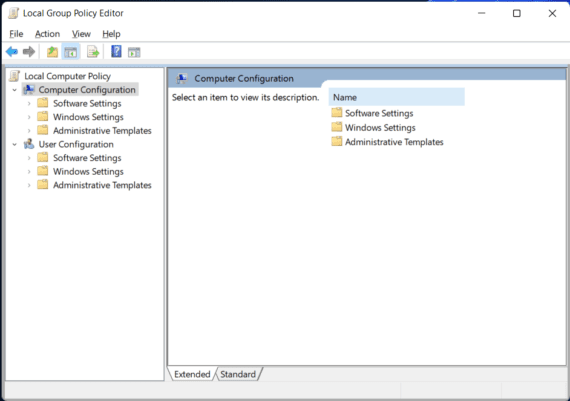Screen dimensions: 570x401
Task: Toggle the Show/Hide Console Tree icon
Action: click(x=71, y=52)
